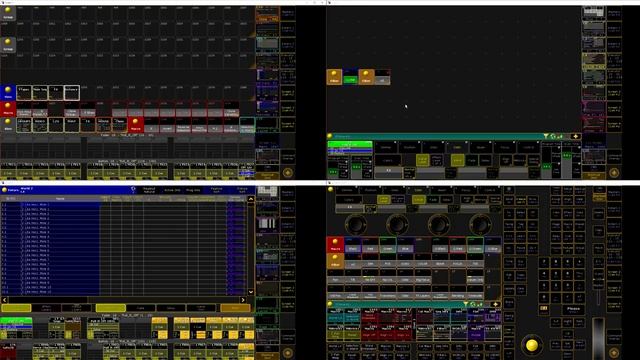Select the Delay layer button under Fixture sheet
Viewport: 640px width, 360px height.
[x=171, y=308]
